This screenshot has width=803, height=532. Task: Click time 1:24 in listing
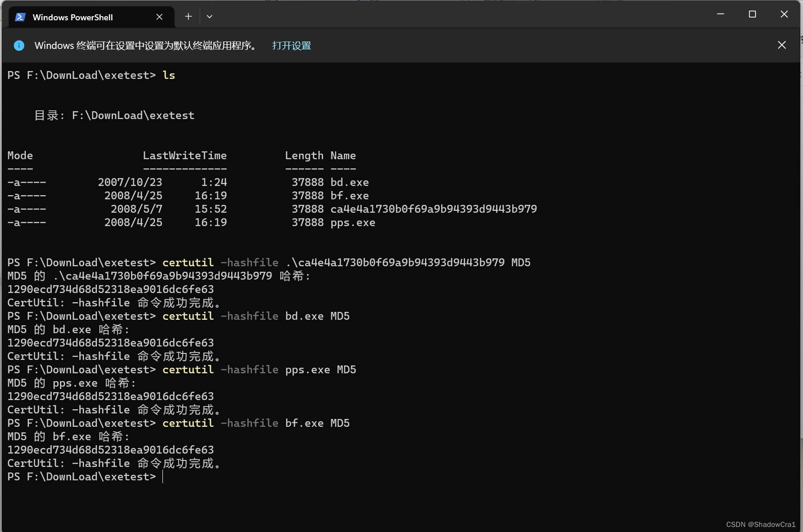(x=214, y=182)
